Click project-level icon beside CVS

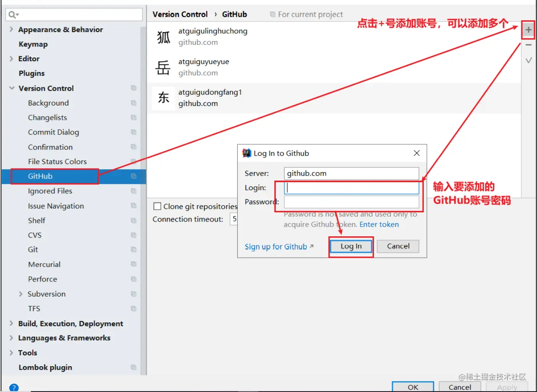133,235
